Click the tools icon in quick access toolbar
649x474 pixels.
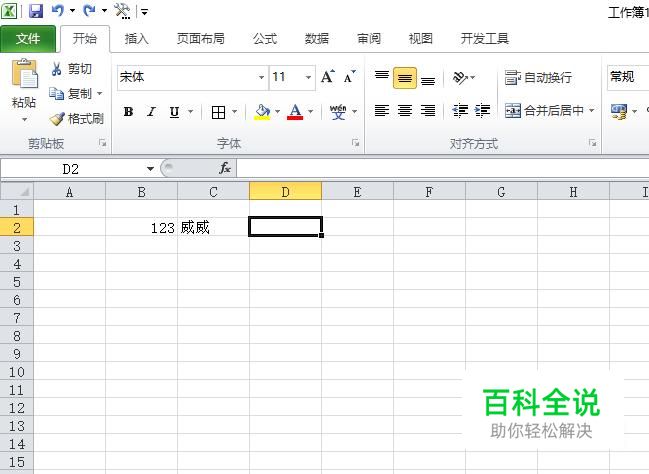[122, 11]
